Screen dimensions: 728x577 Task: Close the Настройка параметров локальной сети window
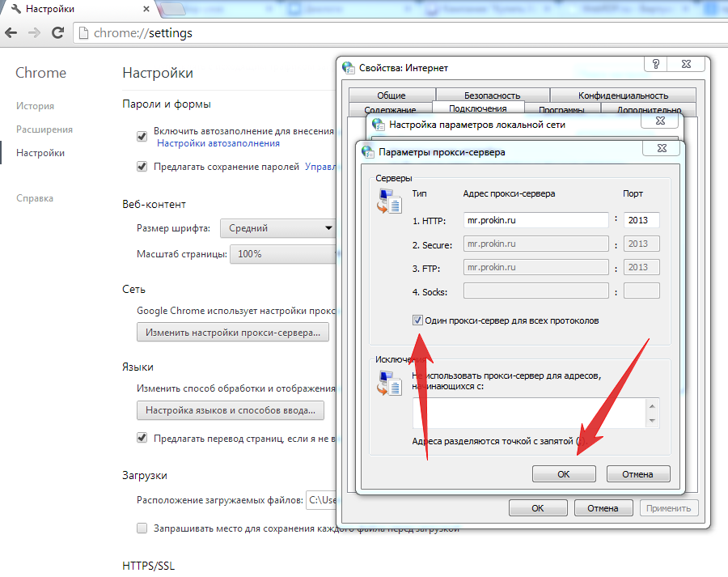660,121
